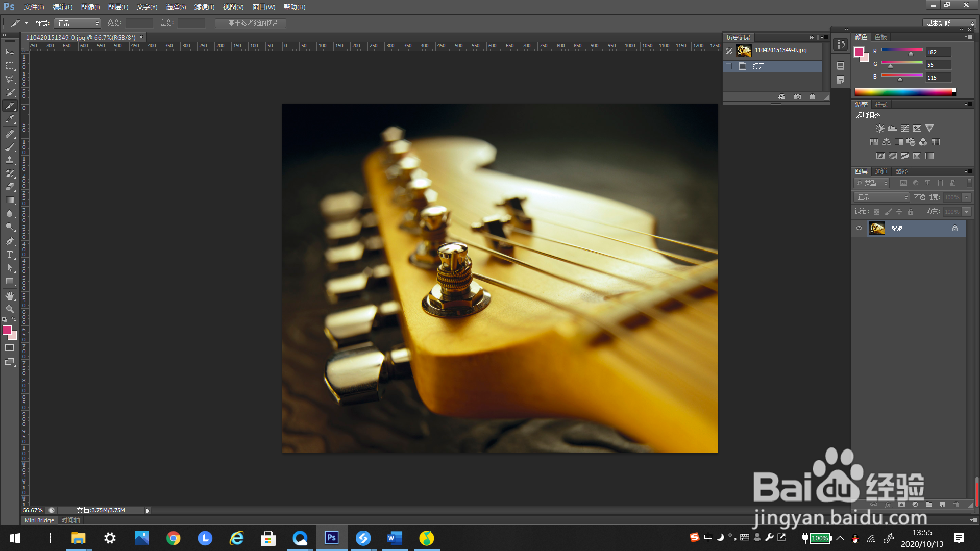Open the 滤镜(T) menu
This screenshot has width=980, height=551.
coord(204,7)
